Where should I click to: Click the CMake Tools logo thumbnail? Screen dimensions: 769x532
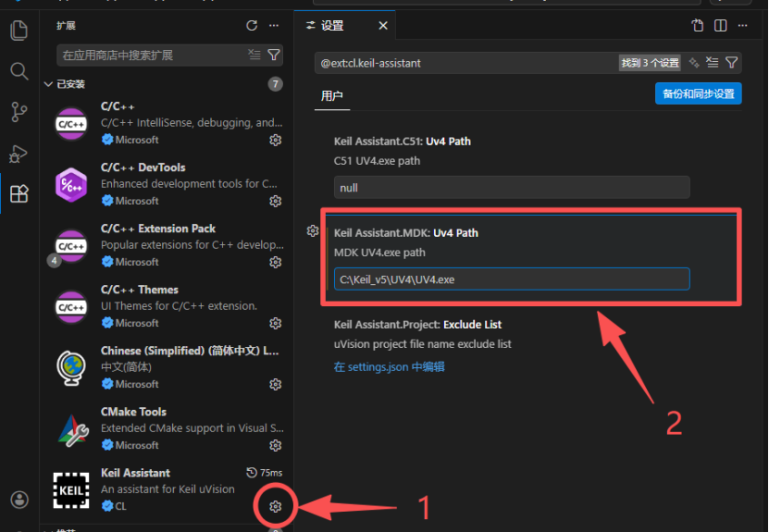pos(73,429)
